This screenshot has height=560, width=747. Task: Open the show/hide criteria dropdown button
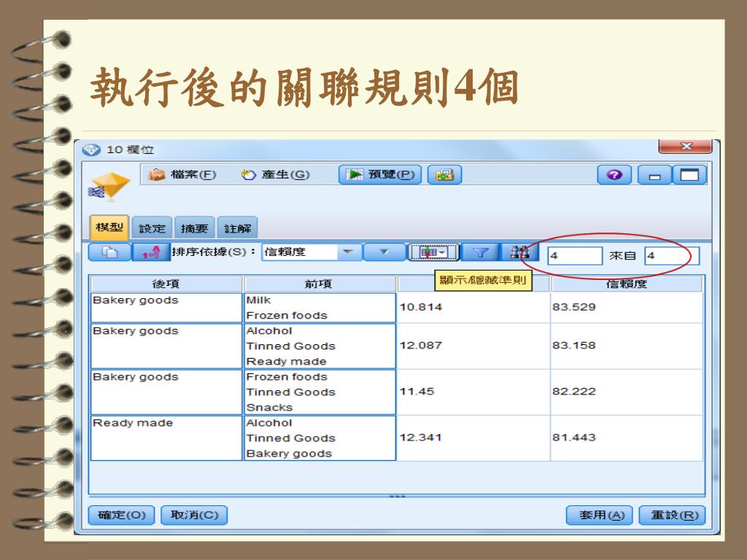coord(433,252)
